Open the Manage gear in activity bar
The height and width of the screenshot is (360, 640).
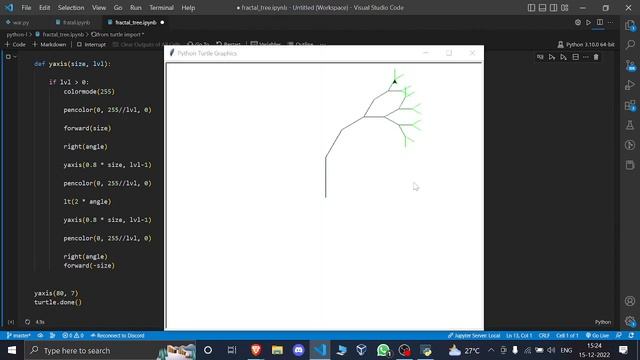630,321
